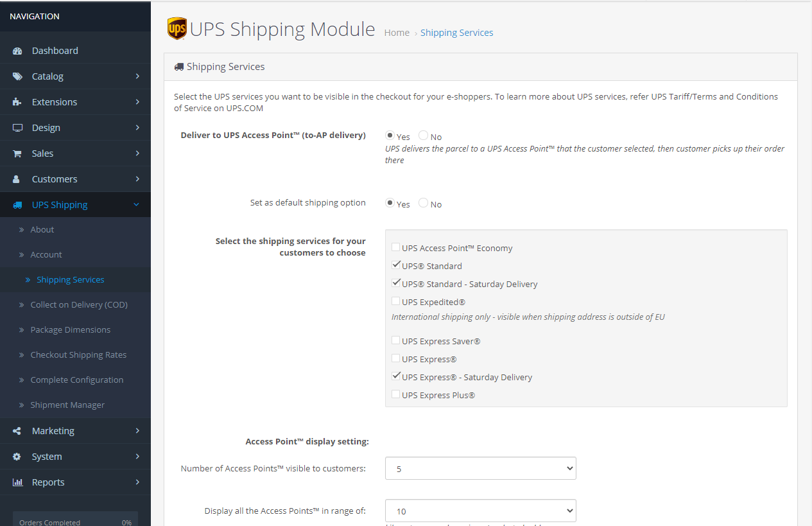Uncheck UPS Express - Saturday Delivery
The height and width of the screenshot is (526, 812).
(x=396, y=376)
